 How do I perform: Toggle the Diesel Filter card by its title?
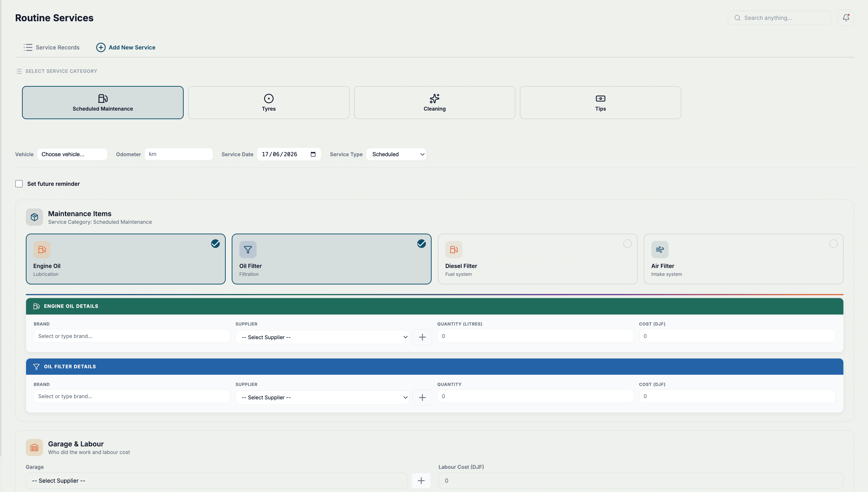click(x=461, y=266)
